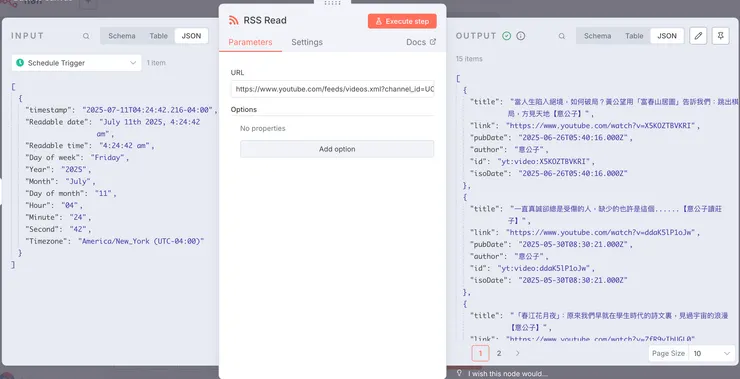Click the output success checkmark icon
This screenshot has width=740, height=379.
506,36
